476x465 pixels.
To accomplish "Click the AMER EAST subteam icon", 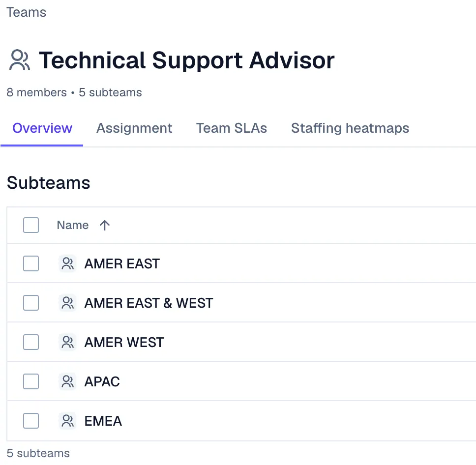I will [x=67, y=264].
